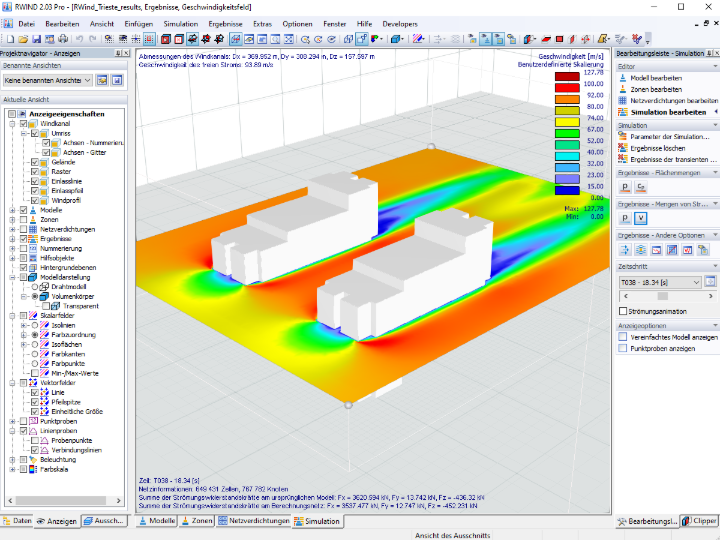Uncheck the Gelände checkbox

click(35, 162)
